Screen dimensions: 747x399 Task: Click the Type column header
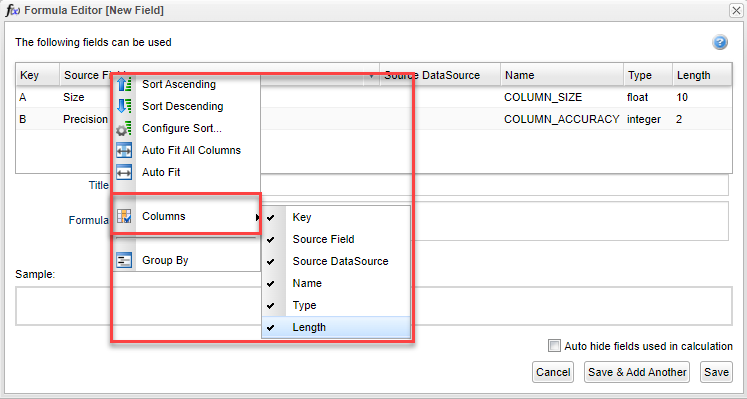[648, 75]
